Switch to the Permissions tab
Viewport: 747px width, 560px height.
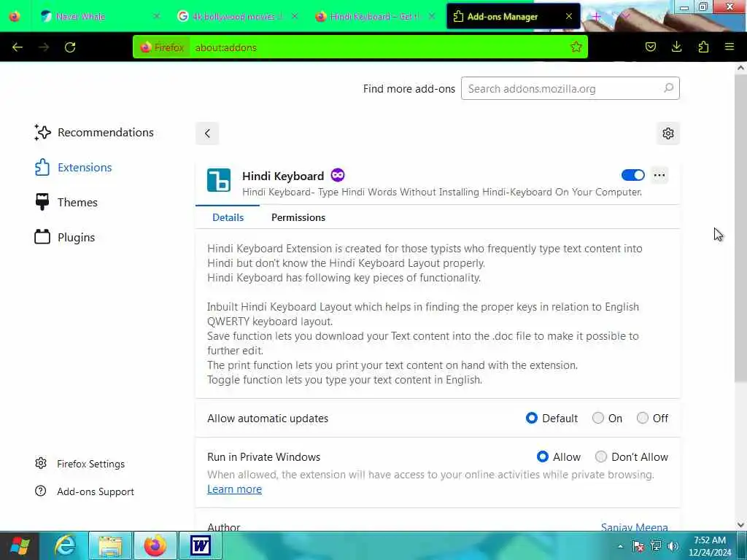[x=298, y=217]
